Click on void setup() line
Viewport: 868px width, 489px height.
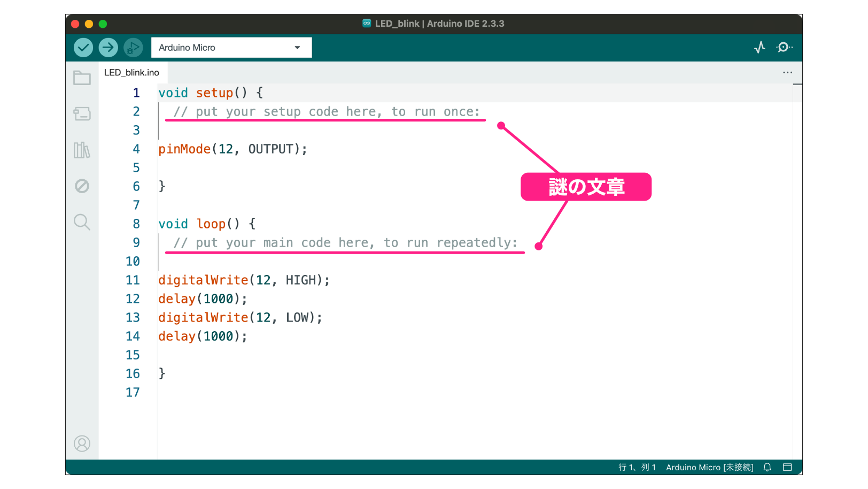point(211,93)
